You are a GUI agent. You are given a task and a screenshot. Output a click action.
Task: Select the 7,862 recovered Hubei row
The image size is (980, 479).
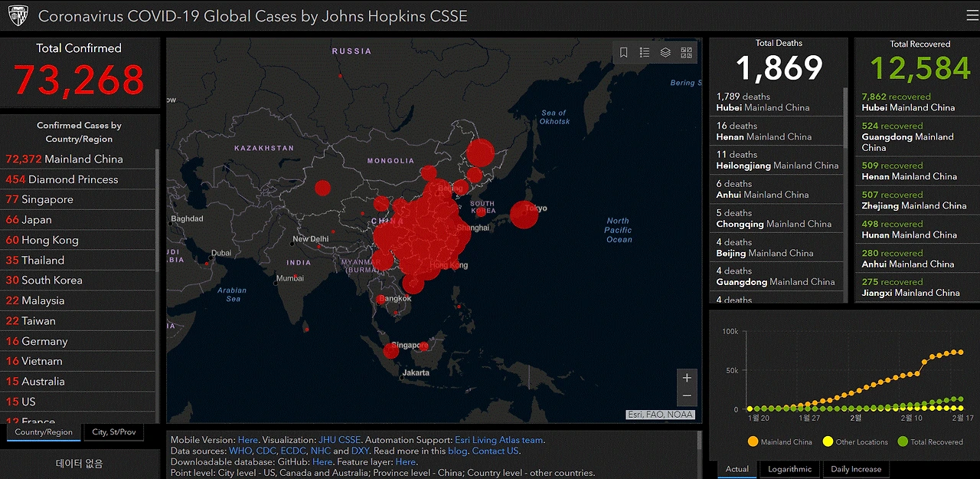click(917, 102)
